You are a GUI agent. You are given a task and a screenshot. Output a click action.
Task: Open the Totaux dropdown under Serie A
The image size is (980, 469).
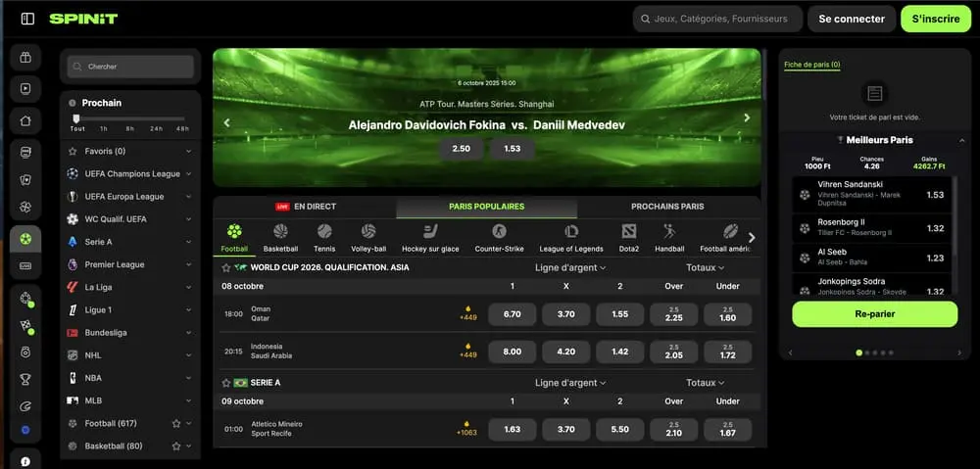coord(705,383)
